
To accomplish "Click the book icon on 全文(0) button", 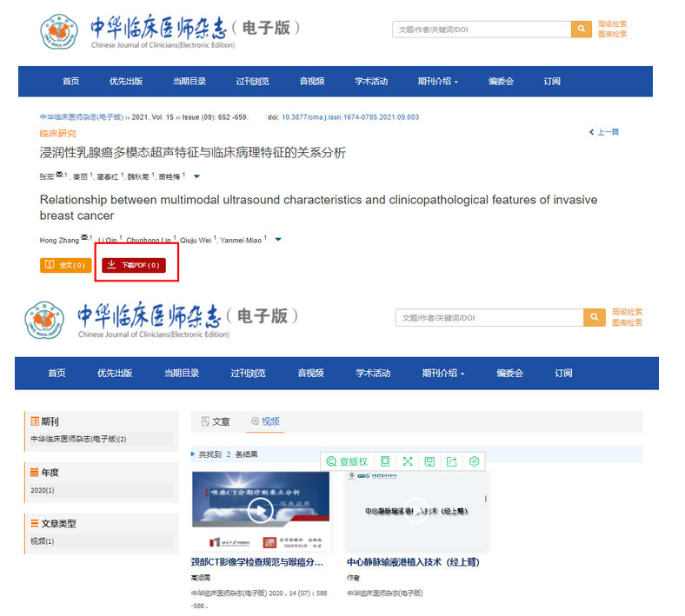I will tap(50, 265).
